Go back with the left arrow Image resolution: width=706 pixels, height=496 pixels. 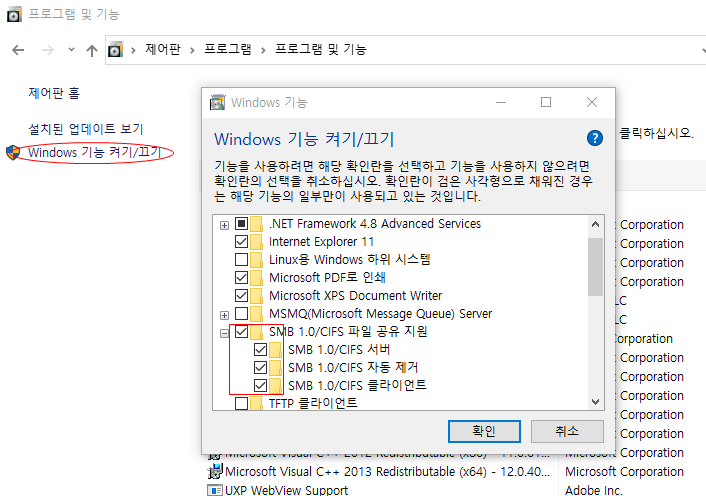18,50
